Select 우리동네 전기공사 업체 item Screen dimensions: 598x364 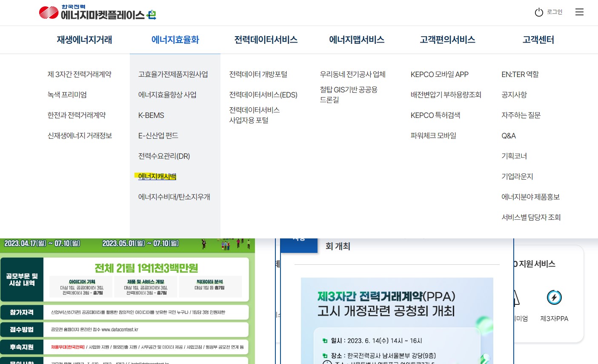[x=353, y=75]
